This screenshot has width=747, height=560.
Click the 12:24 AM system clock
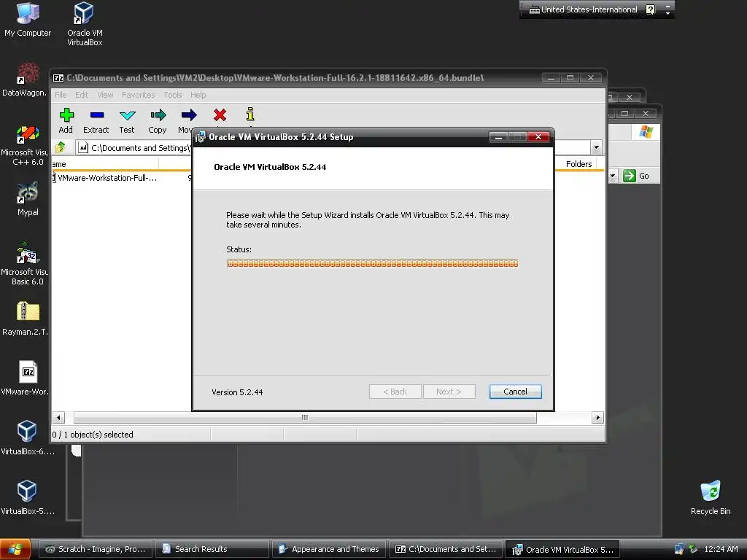point(720,549)
